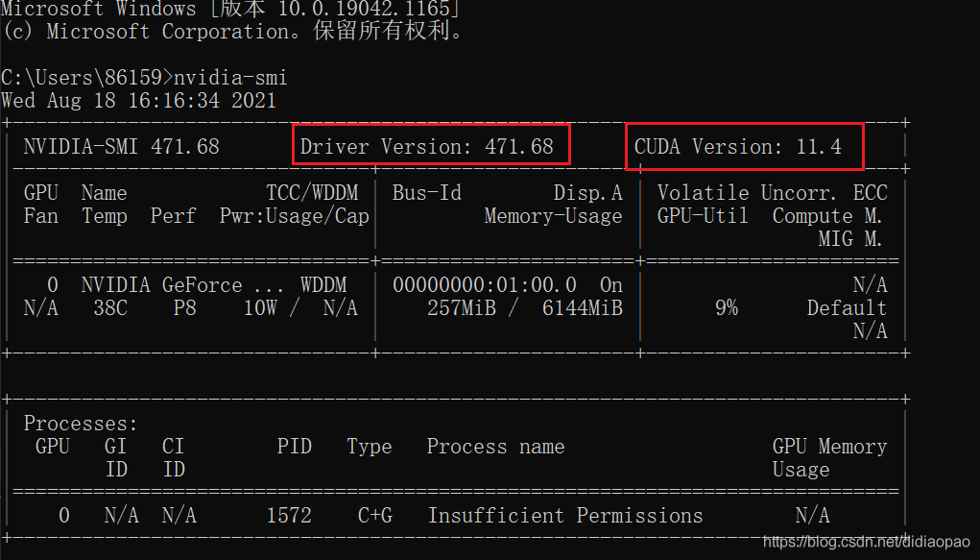The image size is (980, 560).
Task: Click the NVIDIA-SMI 471.68 header text
Action: [121, 147]
